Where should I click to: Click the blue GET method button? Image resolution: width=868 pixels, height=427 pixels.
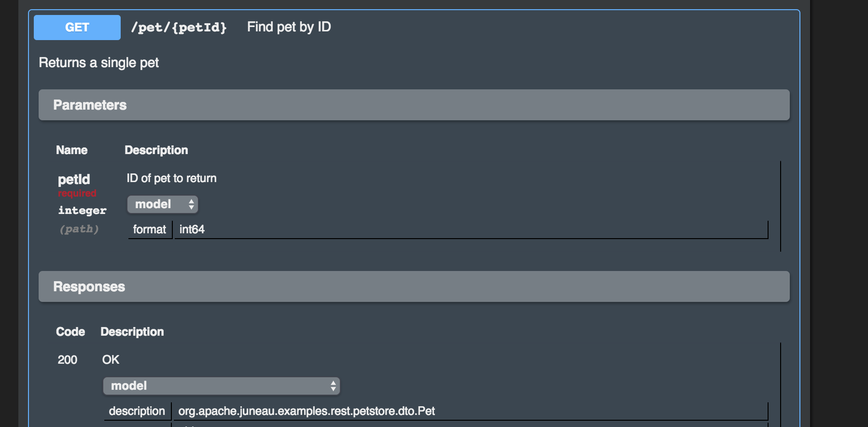(x=77, y=28)
